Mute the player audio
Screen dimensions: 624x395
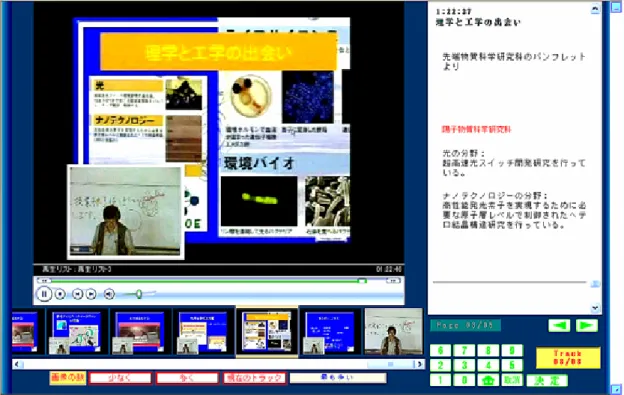(x=109, y=294)
